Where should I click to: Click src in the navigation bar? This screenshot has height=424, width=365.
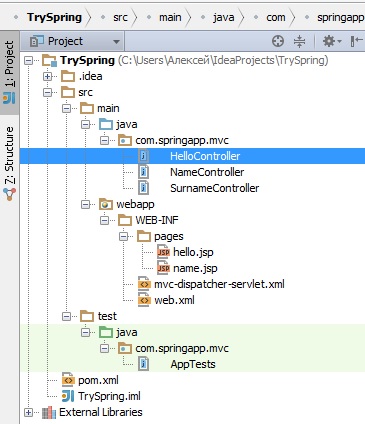pos(120,17)
